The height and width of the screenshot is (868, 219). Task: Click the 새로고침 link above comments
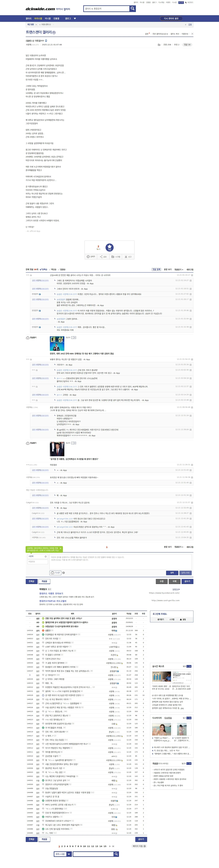190,270
